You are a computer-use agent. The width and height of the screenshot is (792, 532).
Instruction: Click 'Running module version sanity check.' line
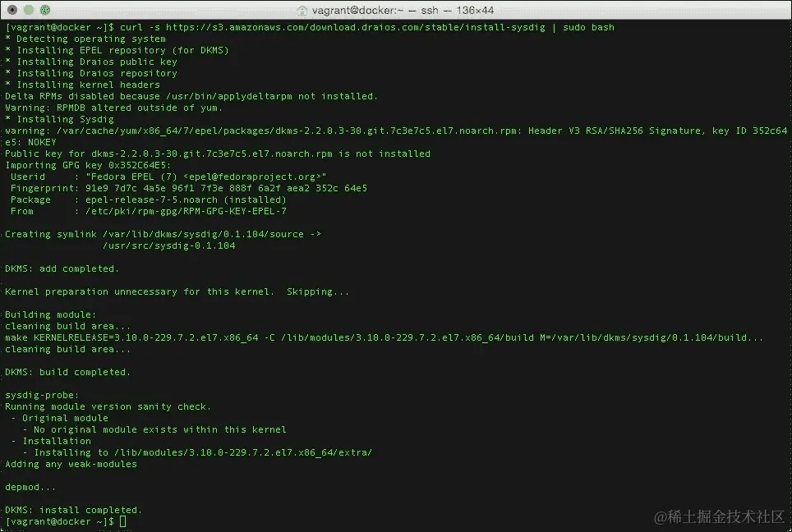pyautogui.click(x=108, y=407)
